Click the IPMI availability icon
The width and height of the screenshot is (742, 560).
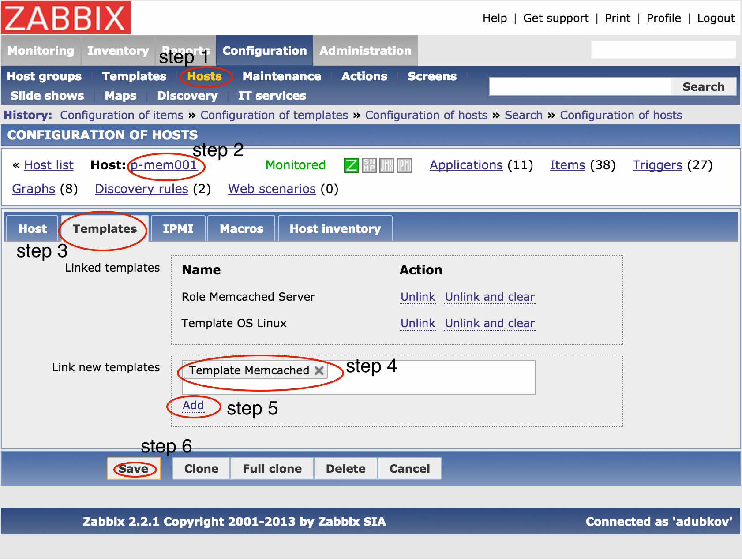click(404, 165)
